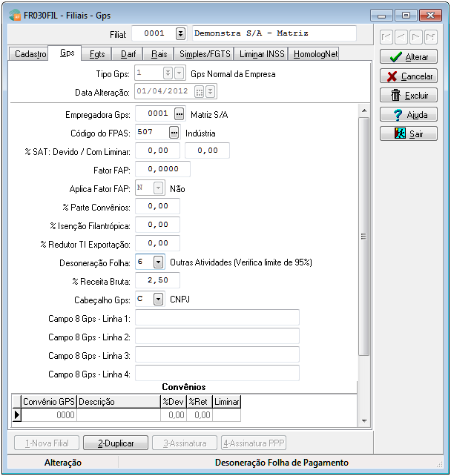Expand the Aplica Fator FAP dropdown
The height and width of the screenshot is (476, 451).
[158, 188]
